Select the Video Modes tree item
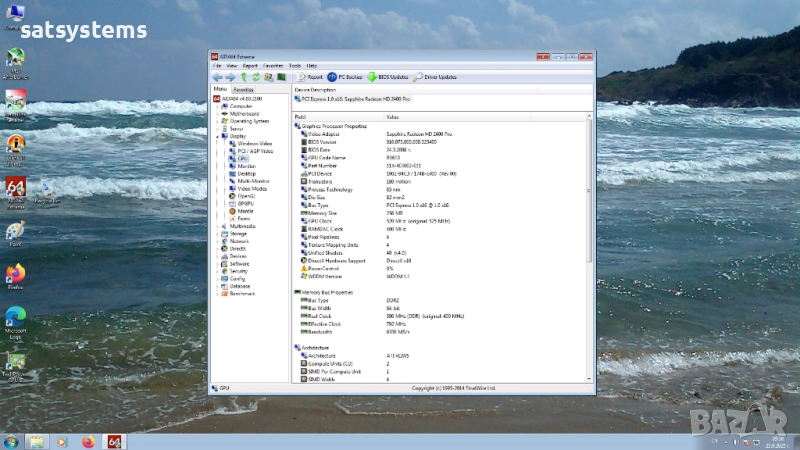 coord(251,188)
